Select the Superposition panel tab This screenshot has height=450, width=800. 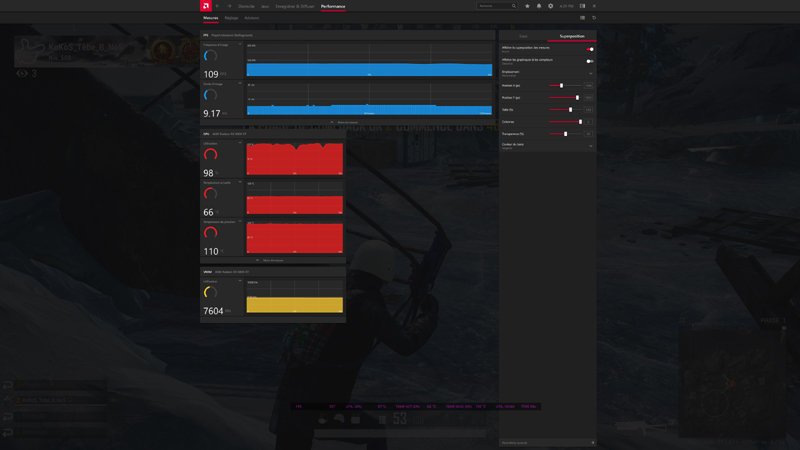572,36
